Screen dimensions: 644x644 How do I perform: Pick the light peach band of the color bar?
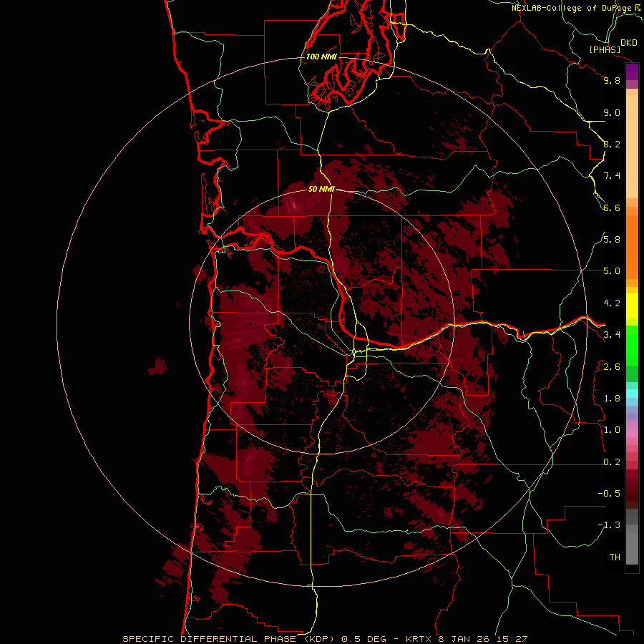632,147
